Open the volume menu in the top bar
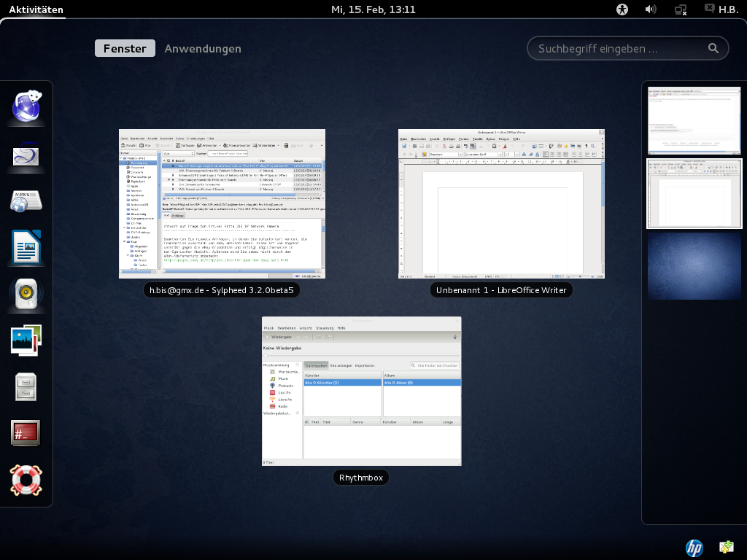 coord(651,9)
